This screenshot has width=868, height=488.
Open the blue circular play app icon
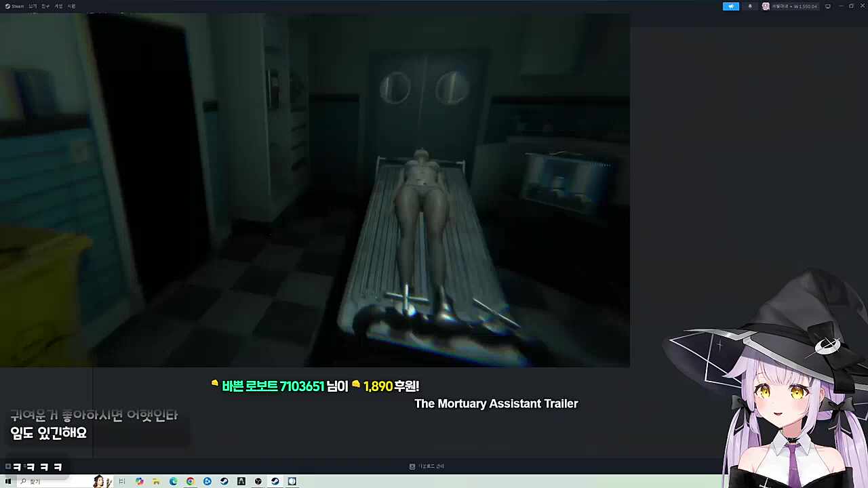[207, 481]
